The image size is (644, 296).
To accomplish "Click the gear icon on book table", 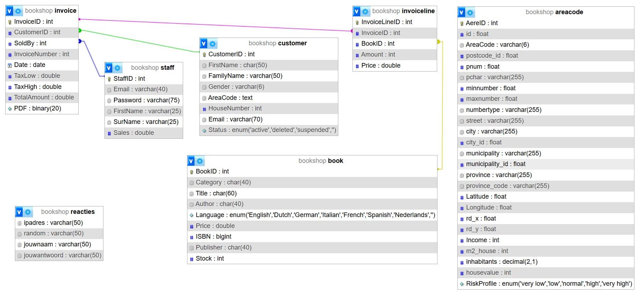I will [x=200, y=161].
